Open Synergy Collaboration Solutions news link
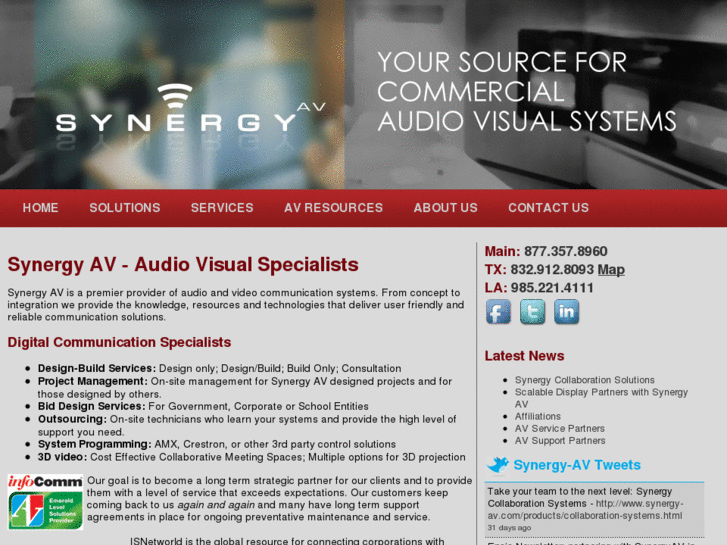727x545 pixels. pos(585,380)
